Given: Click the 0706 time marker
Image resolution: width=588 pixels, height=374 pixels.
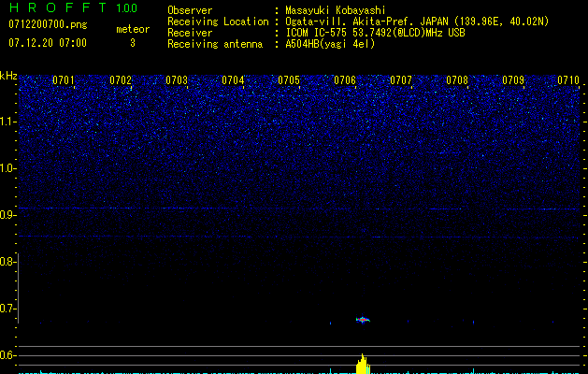Looking at the screenshot, I should tap(345, 80).
